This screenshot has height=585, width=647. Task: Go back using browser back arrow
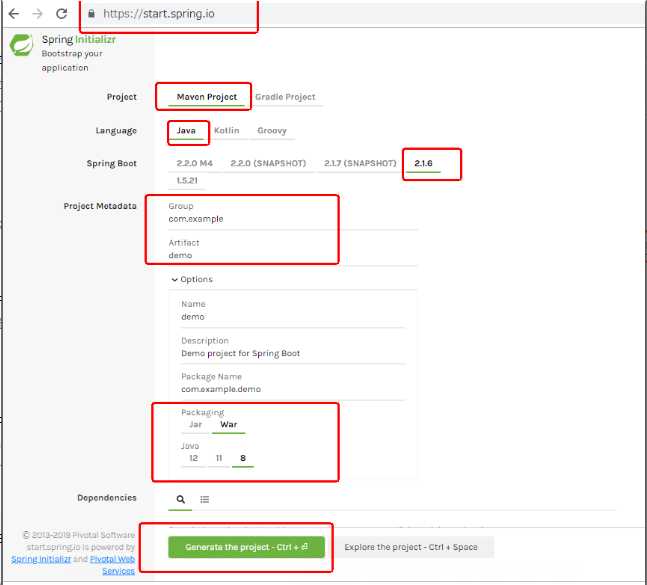pos(14,14)
